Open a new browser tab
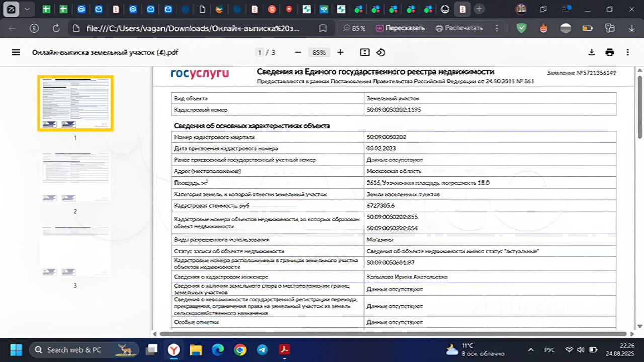The image size is (644, 362). [x=479, y=9]
